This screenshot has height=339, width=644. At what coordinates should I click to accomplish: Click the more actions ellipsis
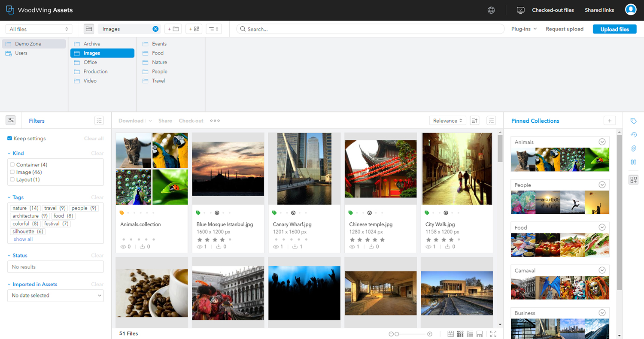pos(215,121)
